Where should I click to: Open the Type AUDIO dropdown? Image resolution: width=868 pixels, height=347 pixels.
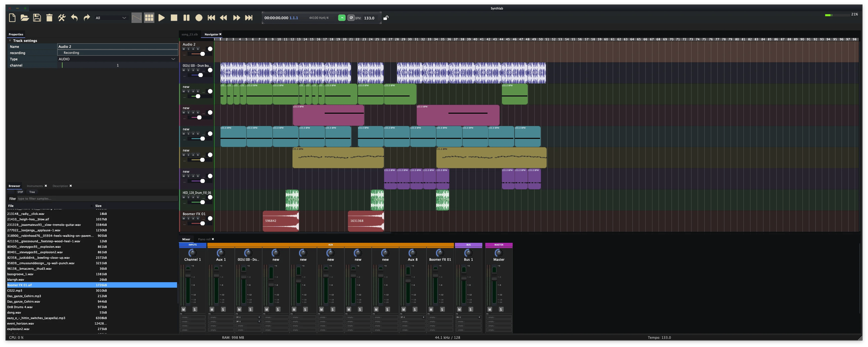(117, 59)
